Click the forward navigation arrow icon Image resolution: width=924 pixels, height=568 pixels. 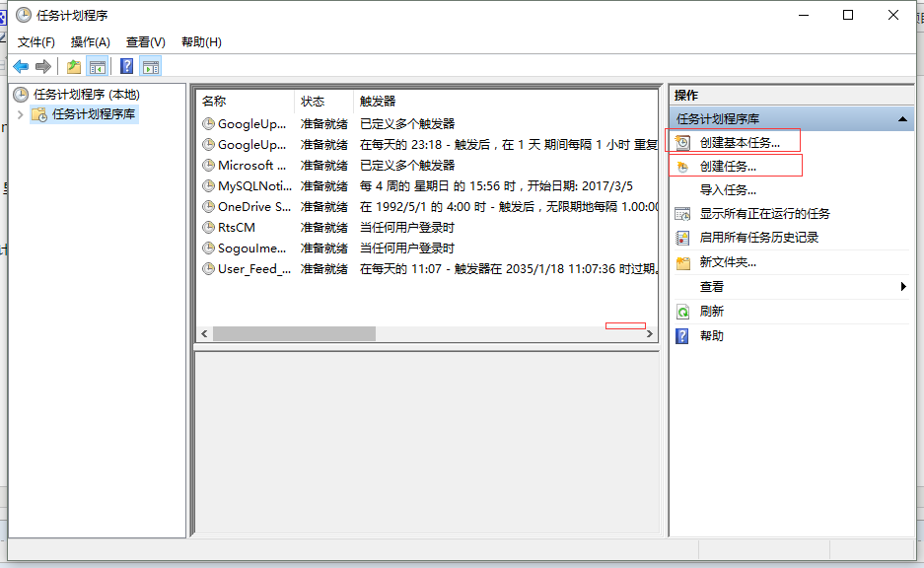[x=42, y=66]
